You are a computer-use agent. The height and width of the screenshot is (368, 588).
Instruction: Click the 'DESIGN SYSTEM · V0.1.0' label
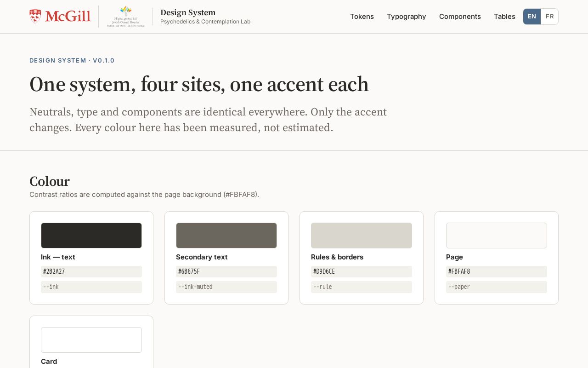point(72,60)
